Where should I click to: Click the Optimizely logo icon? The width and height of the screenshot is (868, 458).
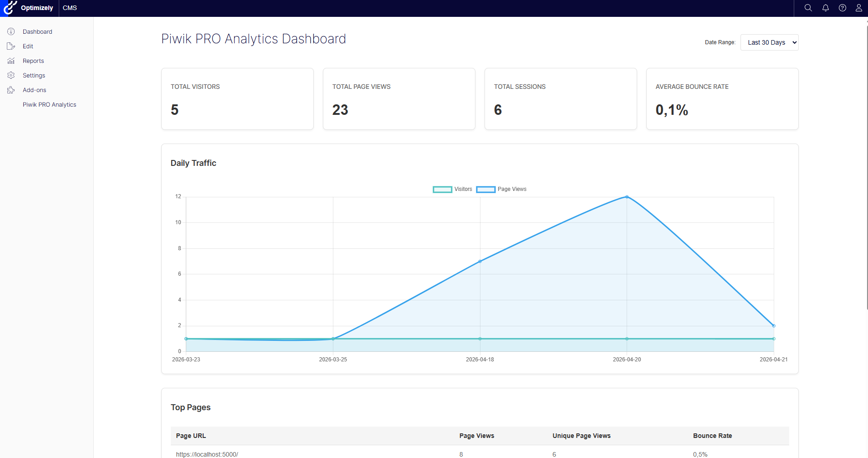coord(10,8)
